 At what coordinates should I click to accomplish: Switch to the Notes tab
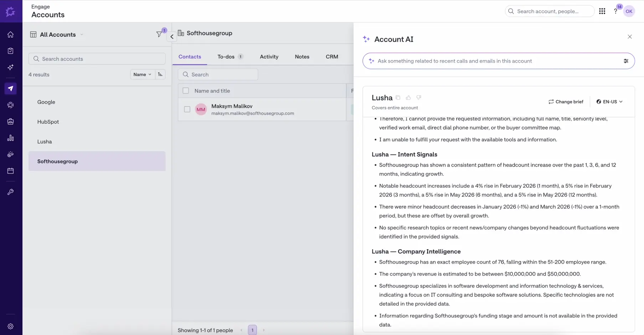(x=302, y=57)
